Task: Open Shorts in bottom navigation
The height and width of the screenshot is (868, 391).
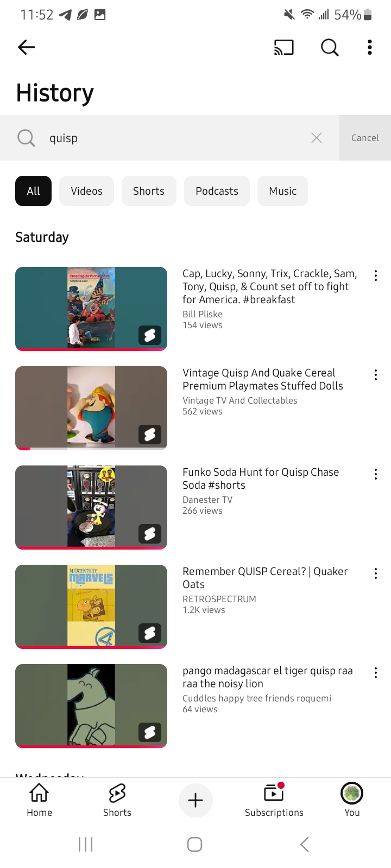Action: point(117,800)
